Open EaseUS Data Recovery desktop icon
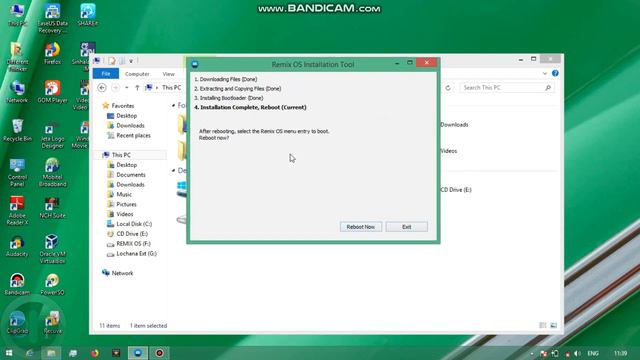The image size is (640, 360). point(52,18)
